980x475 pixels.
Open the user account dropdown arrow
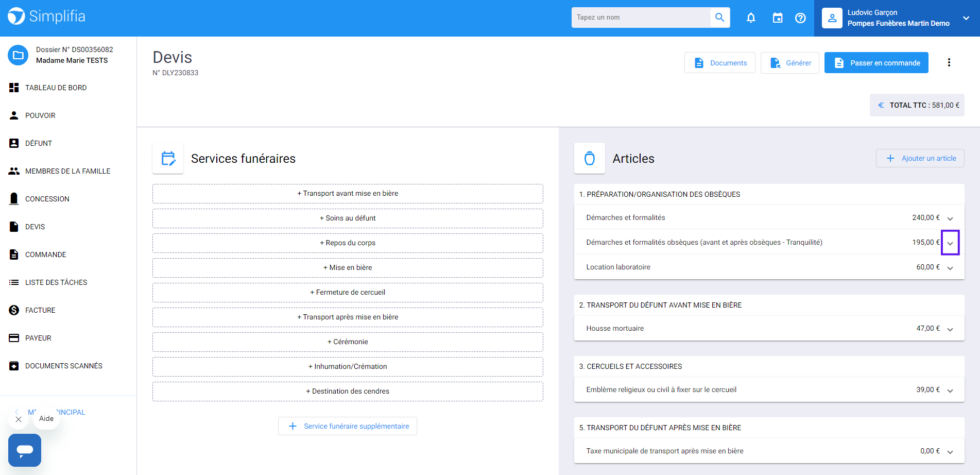(x=966, y=18)
